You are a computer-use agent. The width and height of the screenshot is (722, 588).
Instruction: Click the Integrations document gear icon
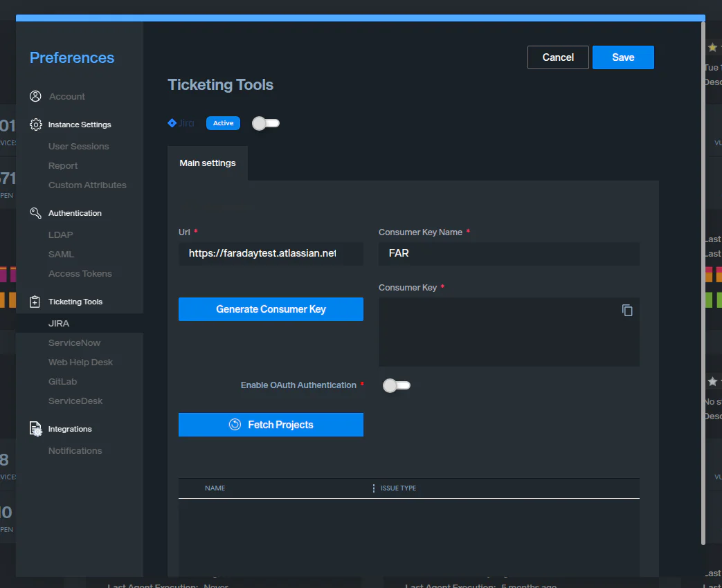[35, 429]
